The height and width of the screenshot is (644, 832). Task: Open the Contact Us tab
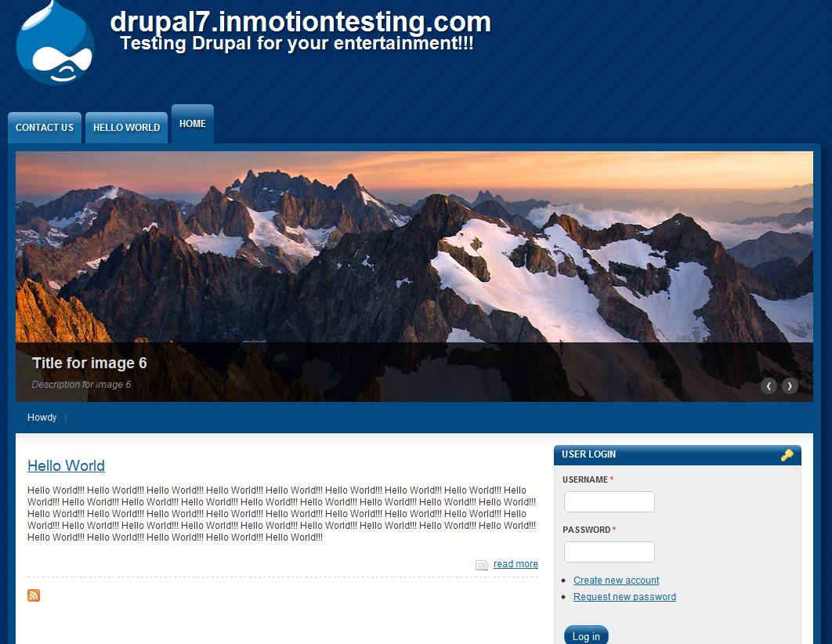tap(45, 128)
